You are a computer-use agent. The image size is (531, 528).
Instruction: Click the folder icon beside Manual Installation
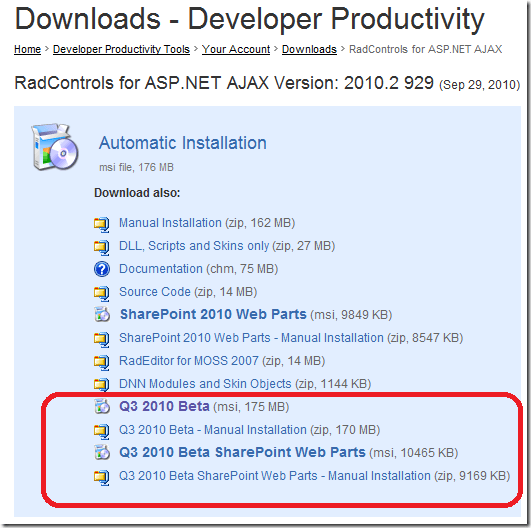102,224
